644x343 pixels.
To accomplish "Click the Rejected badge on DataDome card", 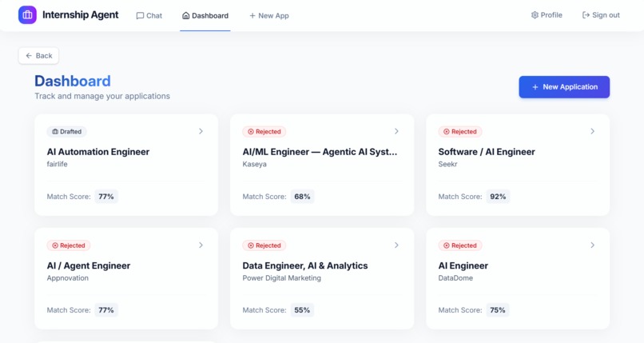I will coord(460,245).
